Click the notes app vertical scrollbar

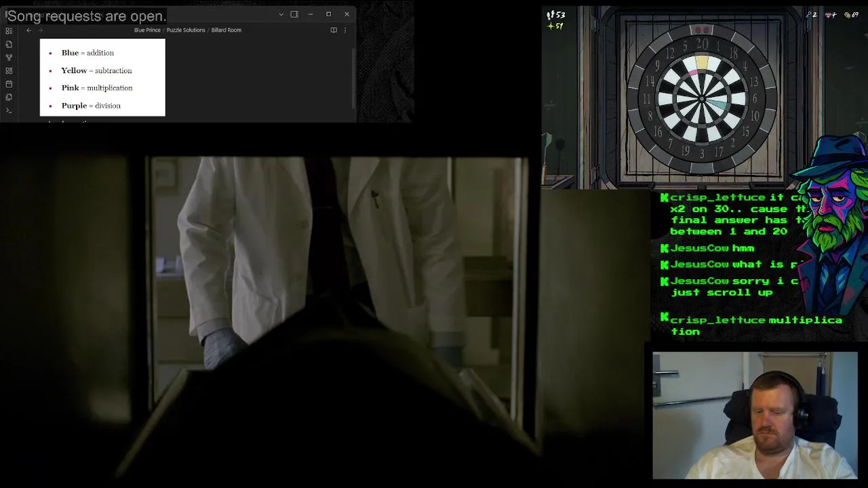(x=353, y=78)
